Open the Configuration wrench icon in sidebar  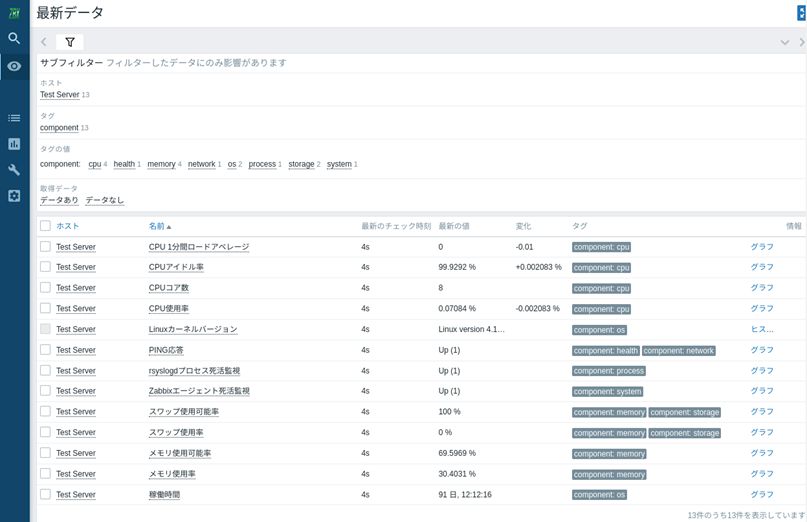[14, 170]
